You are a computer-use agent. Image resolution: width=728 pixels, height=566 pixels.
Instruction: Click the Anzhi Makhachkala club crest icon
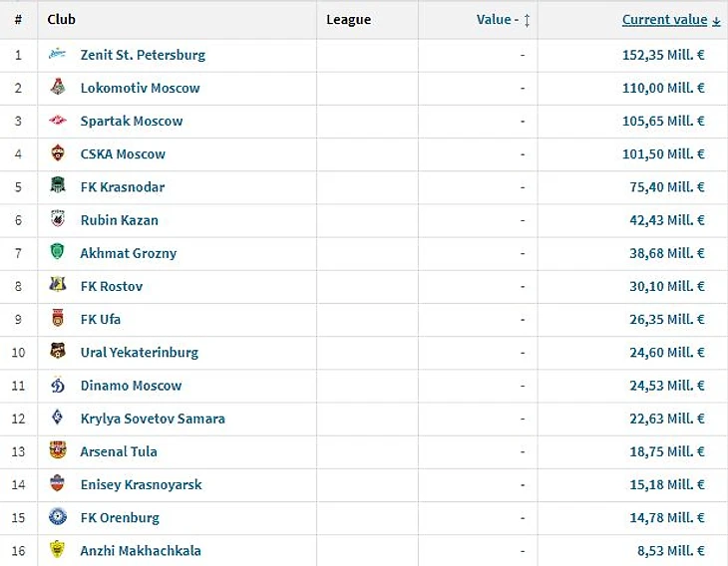pyautogui.click(x=58, y=549)
